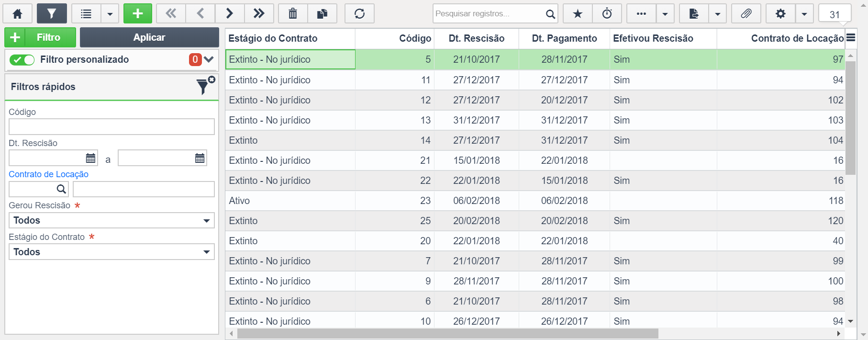Viewport: 868px width, 340px height.
Task: Open the Estágio do Contrato dropdown
Action: tap(111, 252)
